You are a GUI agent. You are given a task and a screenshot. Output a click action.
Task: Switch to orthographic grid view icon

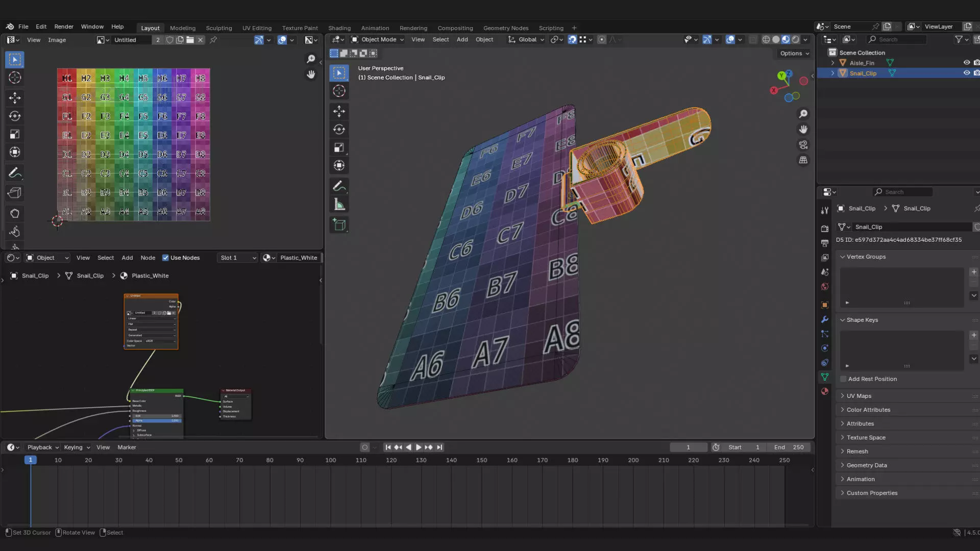pos(803,160)
